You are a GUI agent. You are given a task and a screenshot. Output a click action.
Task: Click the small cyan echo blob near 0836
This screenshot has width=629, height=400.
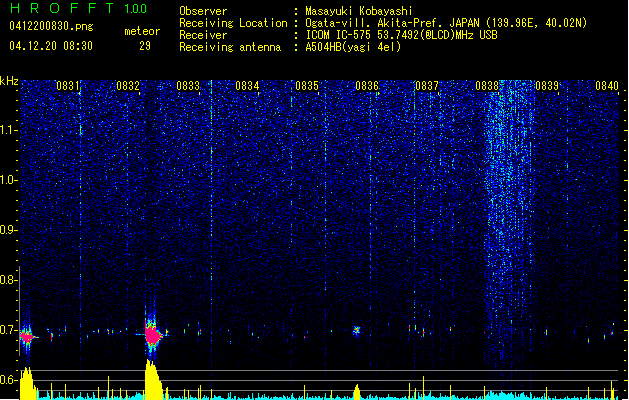tap(356, 331)
